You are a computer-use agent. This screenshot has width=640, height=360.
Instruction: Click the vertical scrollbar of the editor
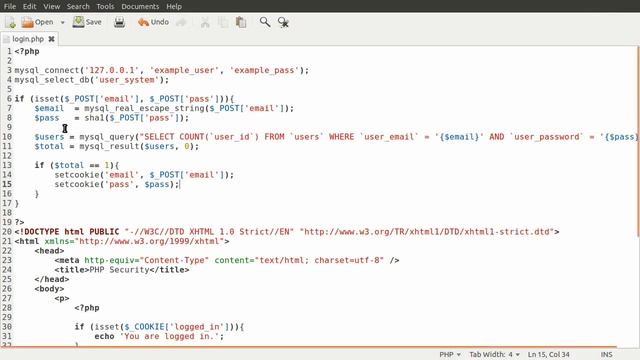[x=638, y=143]
